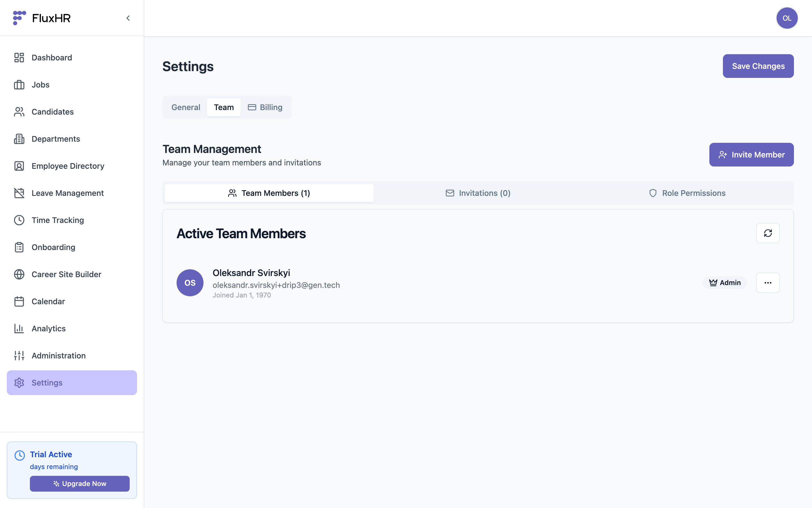The image size is (812, 508).
Task: Click the Role Permissions shield icon
Action: (x=653, y=193)
